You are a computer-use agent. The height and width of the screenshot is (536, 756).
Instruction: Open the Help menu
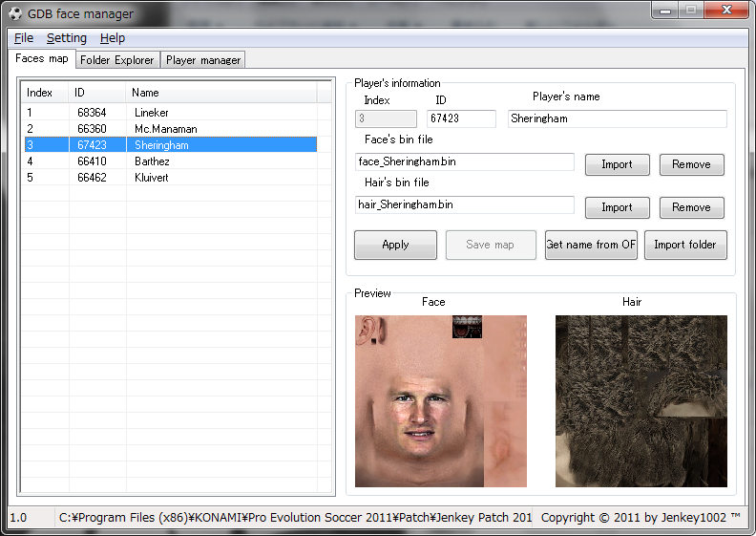click(113, 38)
